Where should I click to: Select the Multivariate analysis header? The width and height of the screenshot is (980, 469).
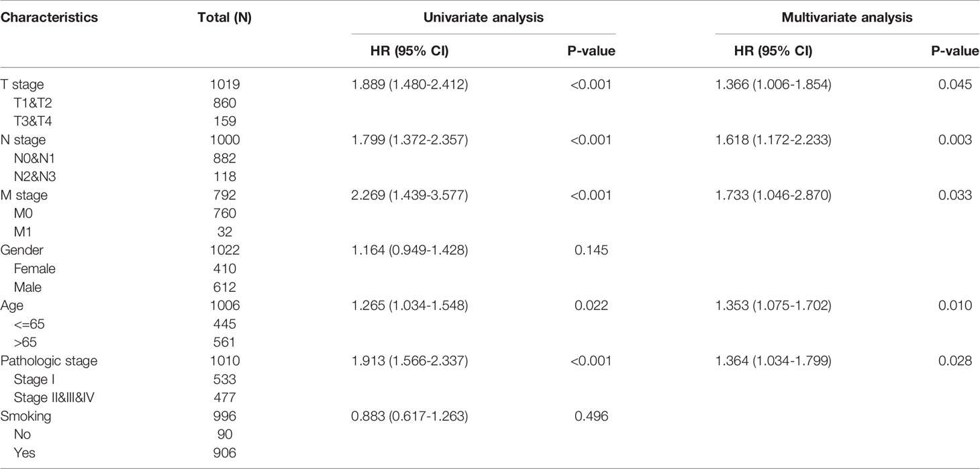[847, 18]
